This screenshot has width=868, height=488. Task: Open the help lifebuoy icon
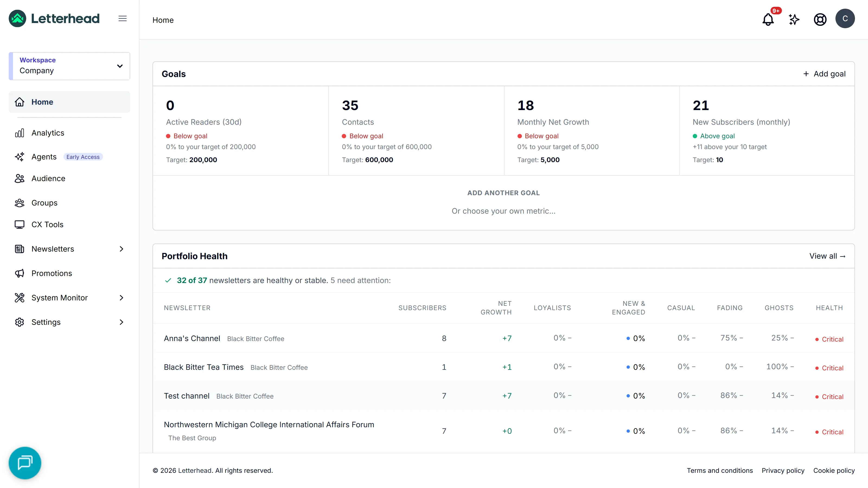pyautogui.click(x=820, y=20)
